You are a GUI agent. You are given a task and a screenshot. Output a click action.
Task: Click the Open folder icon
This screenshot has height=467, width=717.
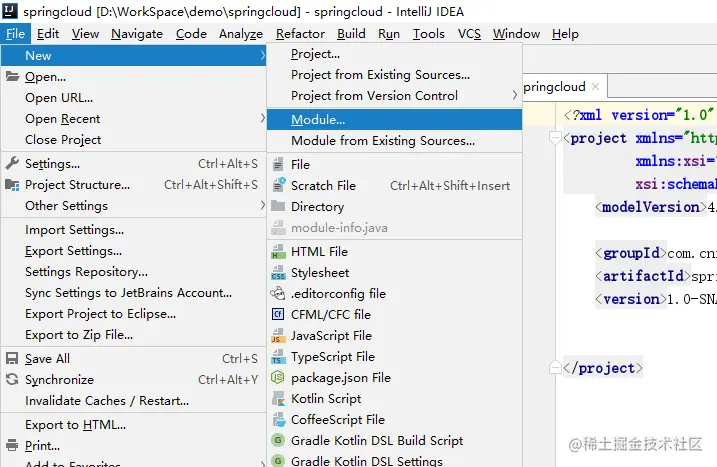(12, 76)
